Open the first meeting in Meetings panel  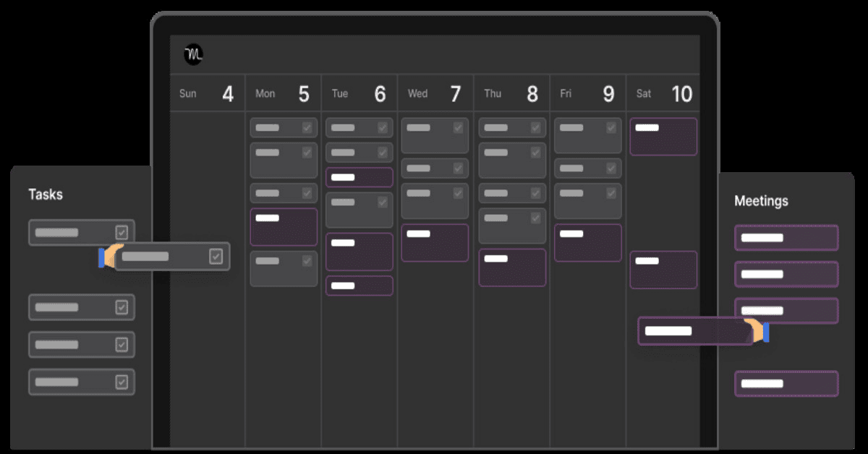pyautogui.click(x=786, y=237)
